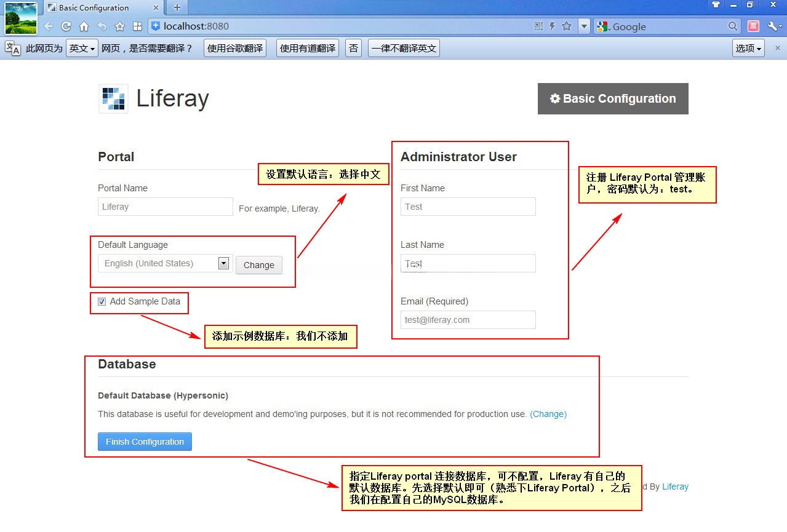Click 一律不翻译英文 button
The width and height of the screenshot is (787, 532).
pyautogui.click(x=404, y=49)
